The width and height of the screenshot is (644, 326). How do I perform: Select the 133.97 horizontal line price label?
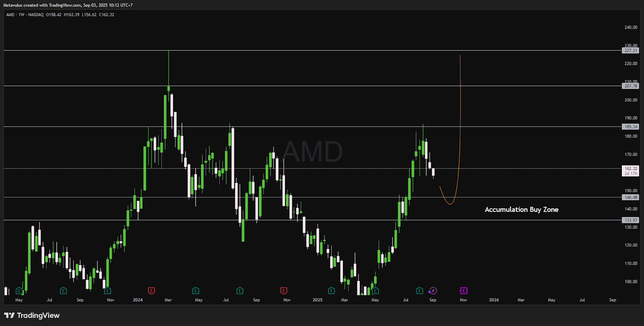(x=631, y=220)
